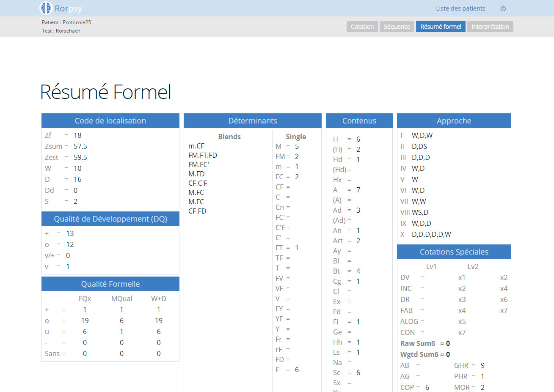Click the Contenus panel header
Image resolution: width=554 pixels, height=392 pixels.
pyautogui.click(x=359, y=121)
